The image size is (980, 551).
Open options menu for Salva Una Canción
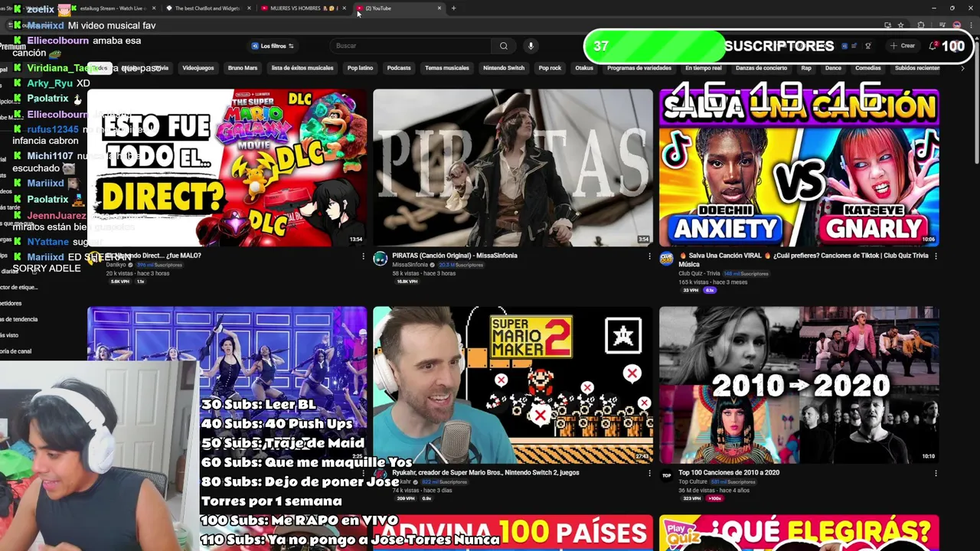tap(936, 256)
